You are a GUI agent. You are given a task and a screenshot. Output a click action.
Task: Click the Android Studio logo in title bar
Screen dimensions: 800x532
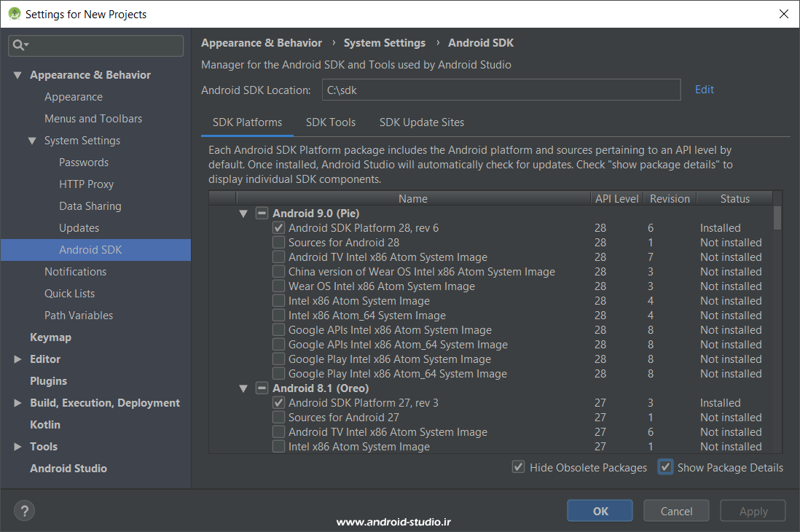(x=15, y=15)
